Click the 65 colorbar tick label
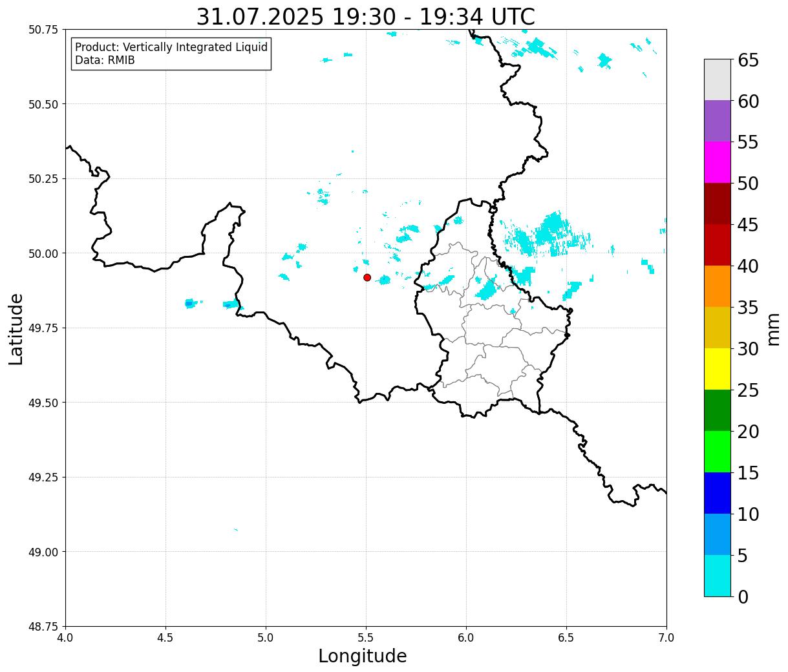Image resolution: width=788 pixels, height=672 pixels. pos(748,61)
